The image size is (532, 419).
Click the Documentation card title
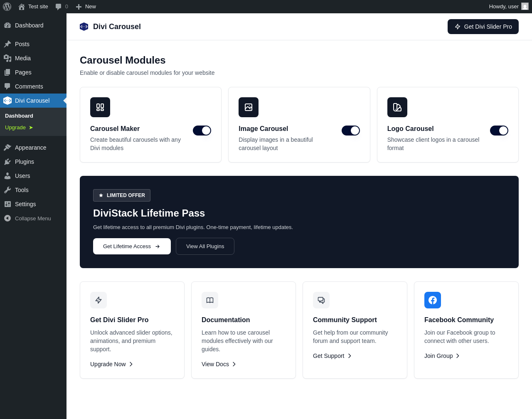(x=226, y=320)
